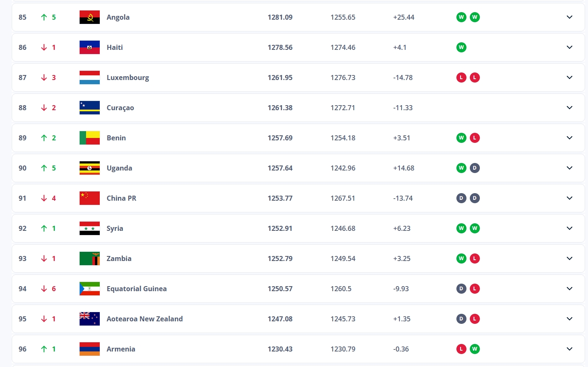Screen dimensions: 588x367
Task: Expand the Angola row details
Action: (x=569, y=17)
